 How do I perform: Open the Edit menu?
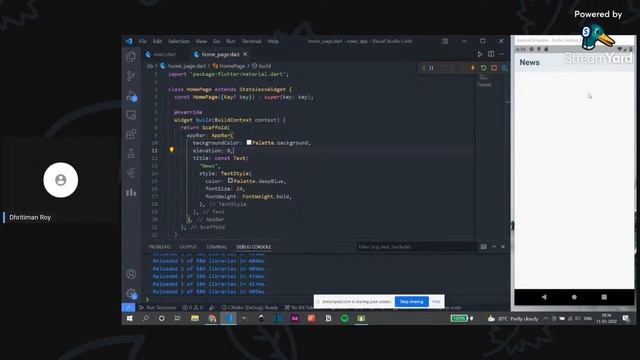click(x=157, y=41)
